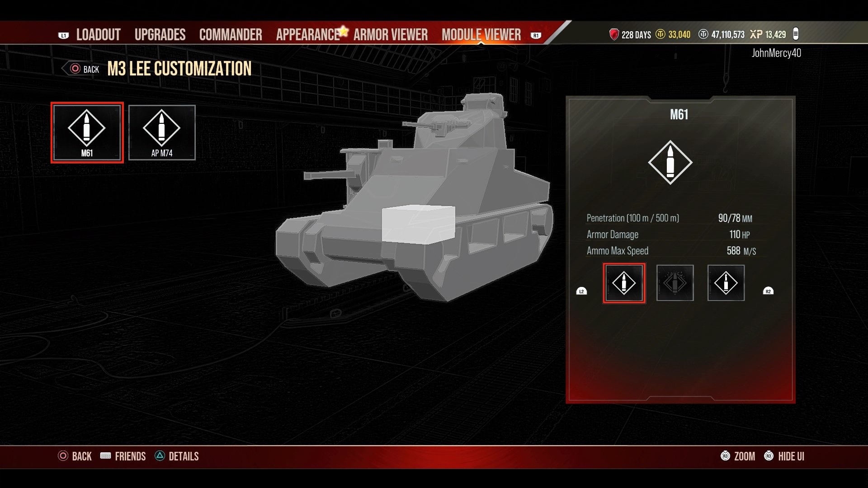The height and width of the screenshot is (488, 868).
Task: Open the Details screen
Action: 184,456
